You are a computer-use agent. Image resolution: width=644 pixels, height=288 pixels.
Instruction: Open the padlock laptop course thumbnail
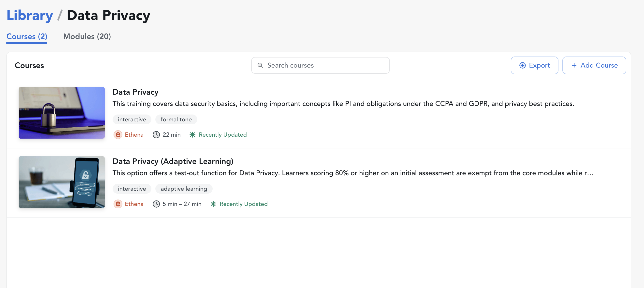pos(61,113)
